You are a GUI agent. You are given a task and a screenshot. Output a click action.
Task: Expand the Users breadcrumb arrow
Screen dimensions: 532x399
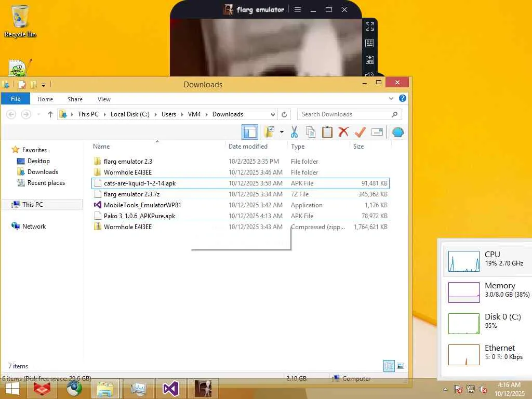182,114
